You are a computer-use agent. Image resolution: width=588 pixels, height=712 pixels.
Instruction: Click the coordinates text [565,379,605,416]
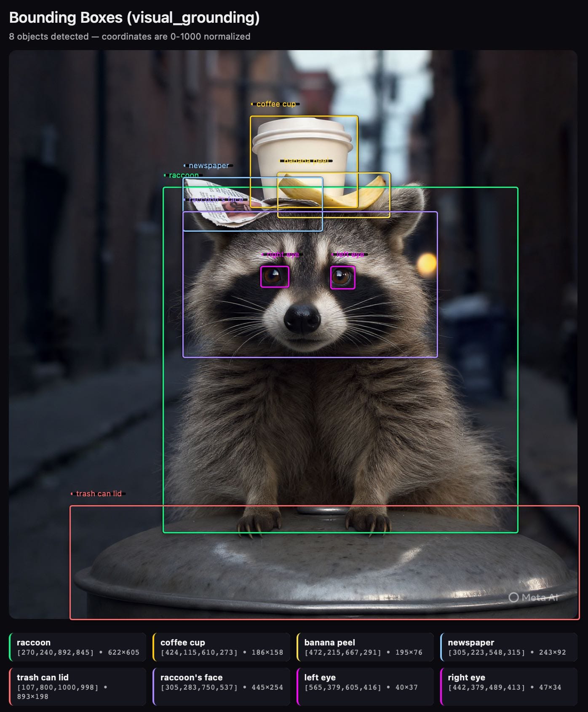click(343, 687)
